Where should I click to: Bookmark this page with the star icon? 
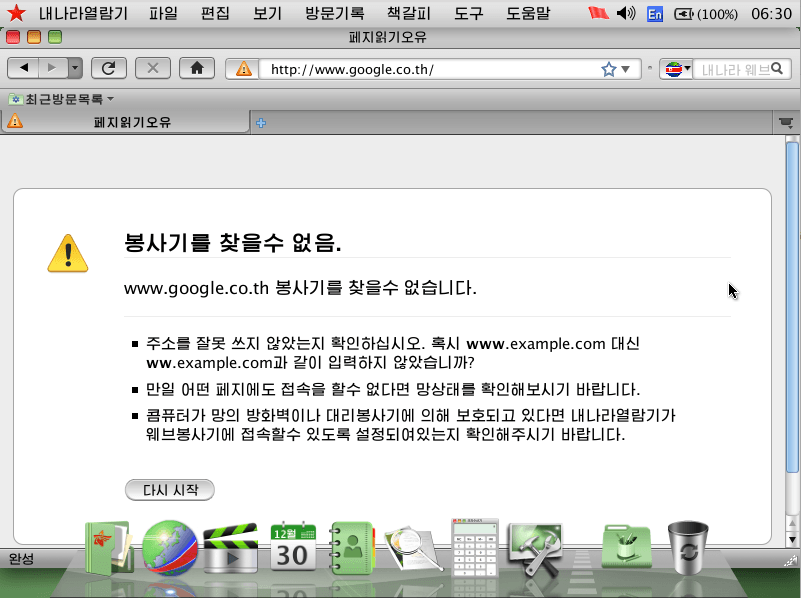pyautogui.click(x=608, y=69)
